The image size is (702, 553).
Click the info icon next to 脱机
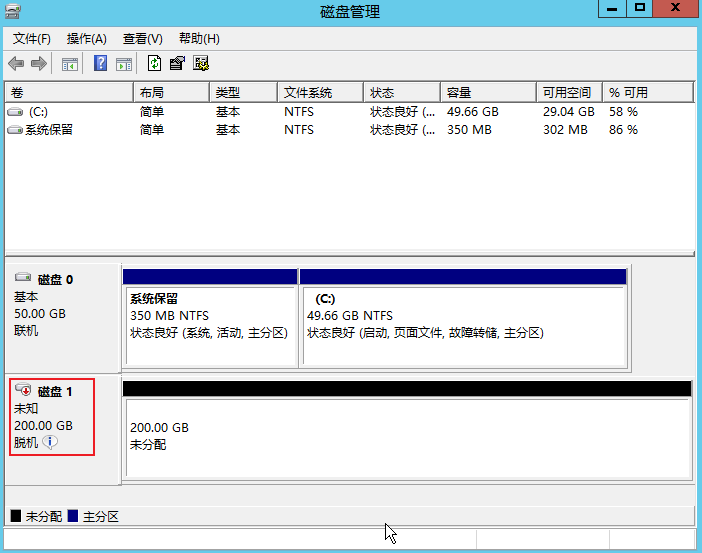pos(50,442)
